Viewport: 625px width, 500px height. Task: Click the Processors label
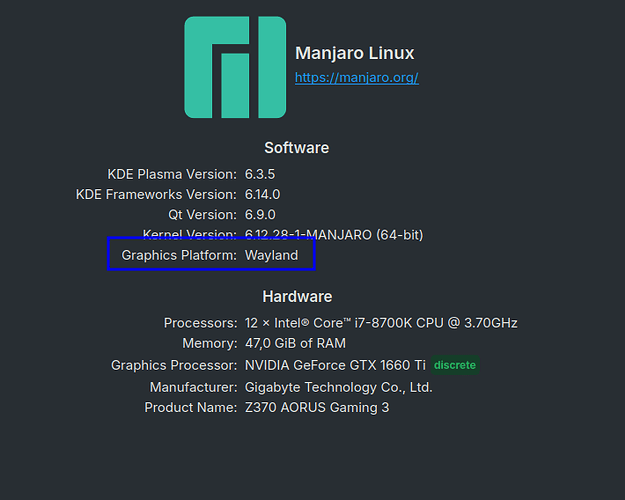[200, 323]
